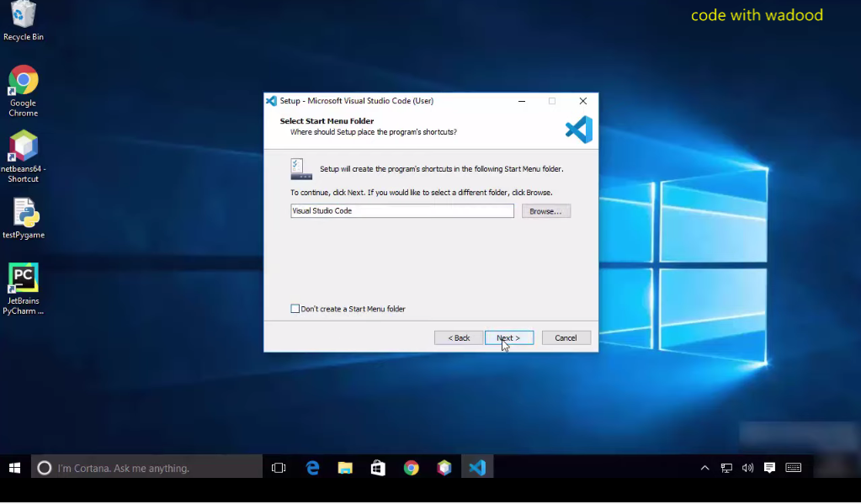The width and height of the screenshot is (861, 504).
Task: Select the testPygame Python file icon
Action: point(24,219)
